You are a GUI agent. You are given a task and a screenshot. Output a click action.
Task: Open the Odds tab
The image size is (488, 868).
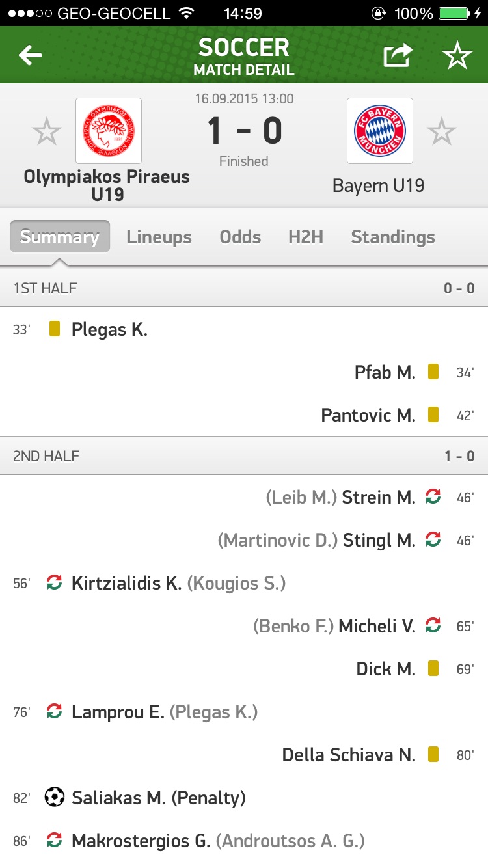[240, 237]
